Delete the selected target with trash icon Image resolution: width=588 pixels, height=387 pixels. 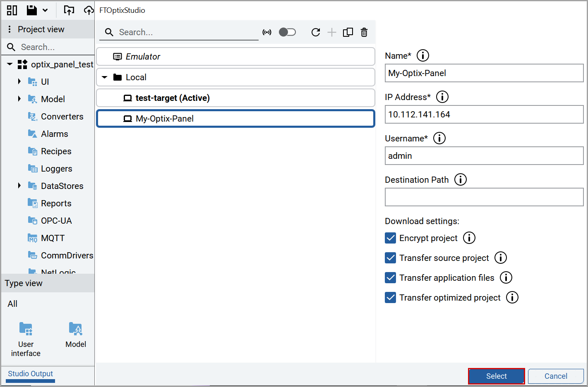click(364, 32)
